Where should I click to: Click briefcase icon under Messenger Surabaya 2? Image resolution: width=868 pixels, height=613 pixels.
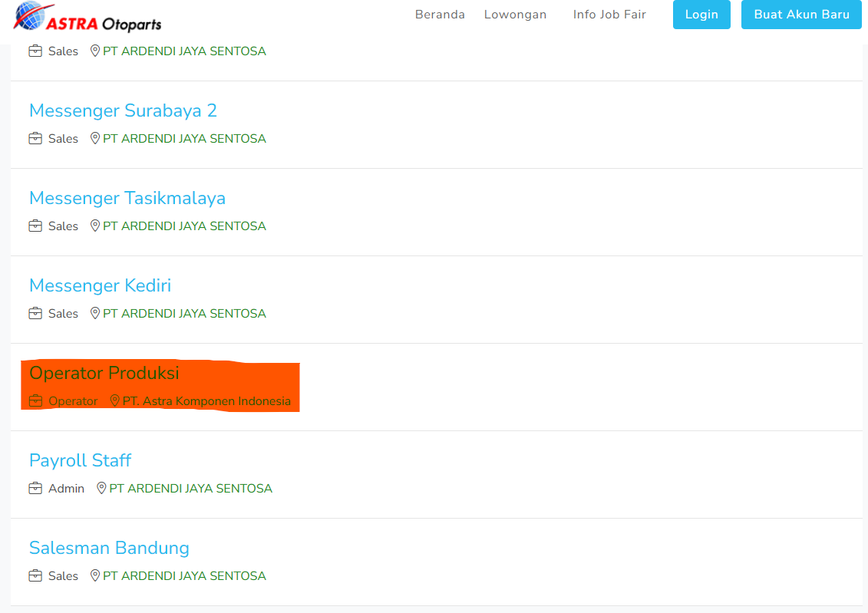(x=35, y=139)
